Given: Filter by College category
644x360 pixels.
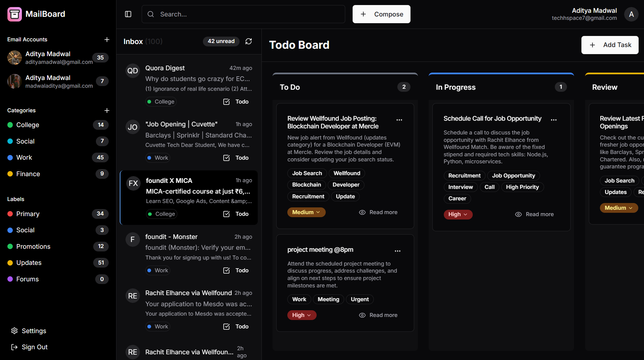Looking at the screenshot, I should point(58,125).
